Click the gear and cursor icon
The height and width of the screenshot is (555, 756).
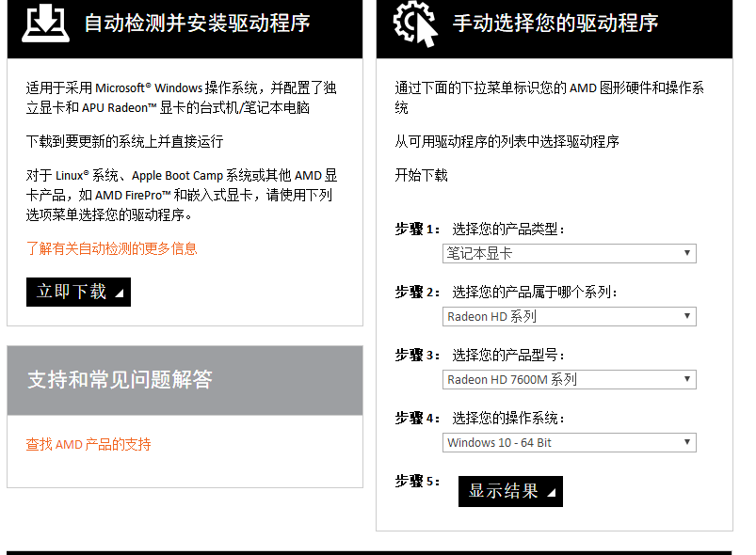pos(415,24)
